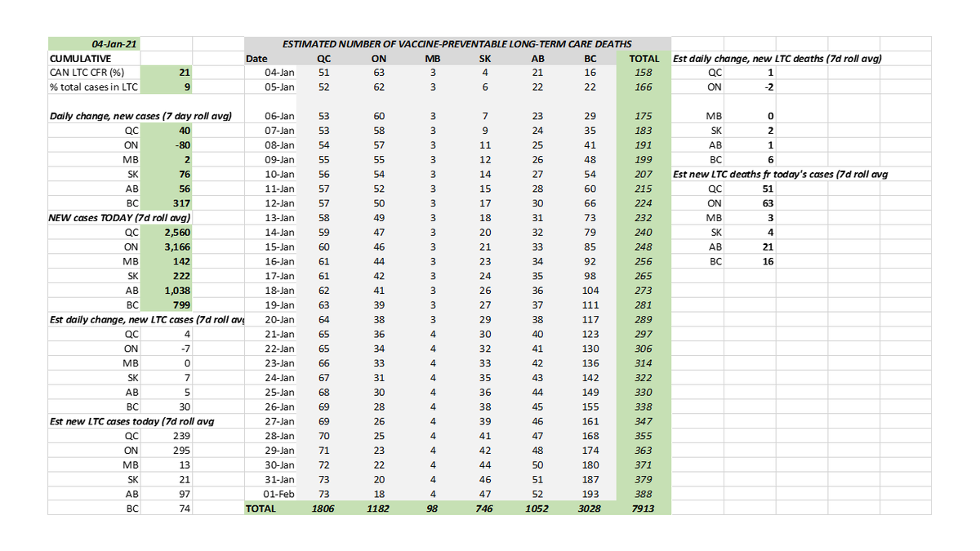Click the 27-Jan total value 347
980x551 pixels.
pyautogui.click(x=644, y=422)
